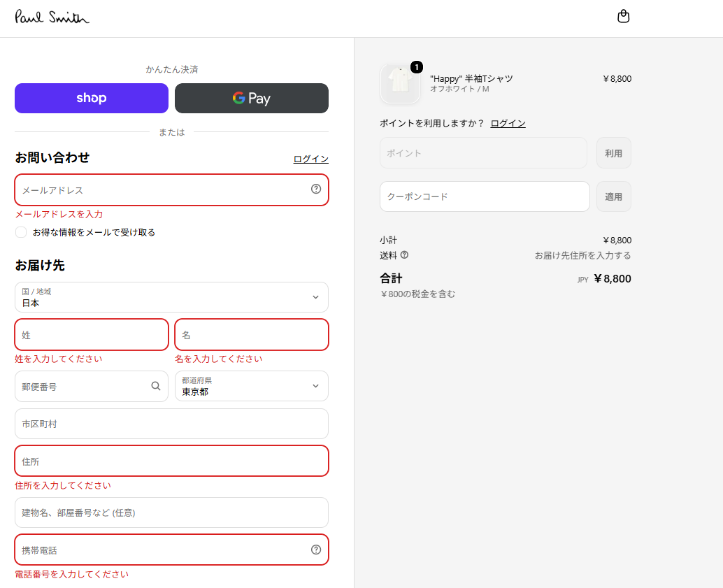Screen dimensions: 723x588
Task: Click the かんたん決済 heading text
Action: [x=172, y=69]
